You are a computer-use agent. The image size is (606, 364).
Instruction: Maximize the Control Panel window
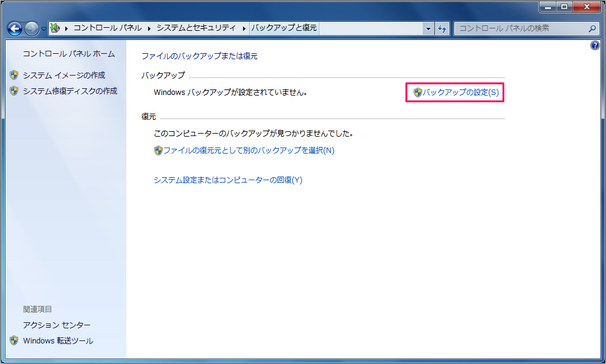(x=564, y=7)
